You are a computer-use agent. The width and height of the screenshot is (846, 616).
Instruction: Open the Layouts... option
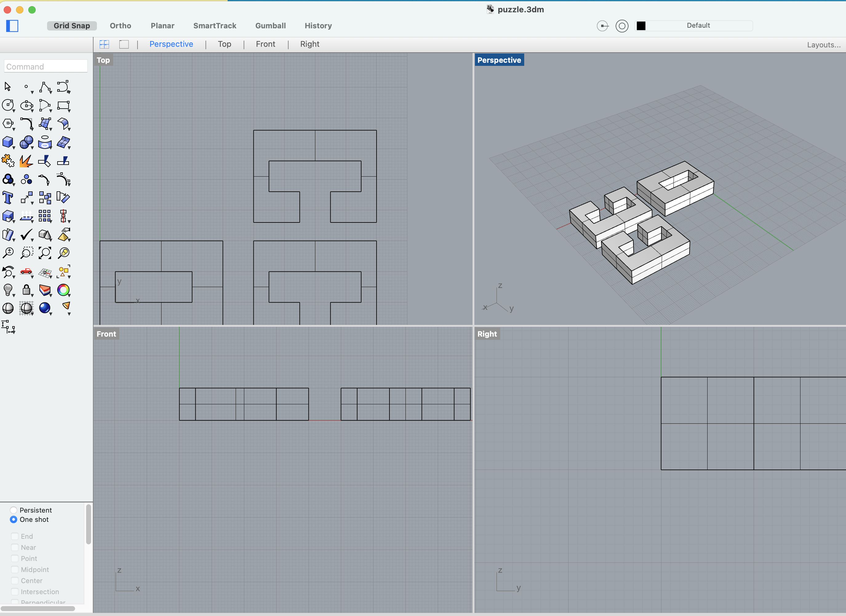pyautogui.click(x=823, y=45)
